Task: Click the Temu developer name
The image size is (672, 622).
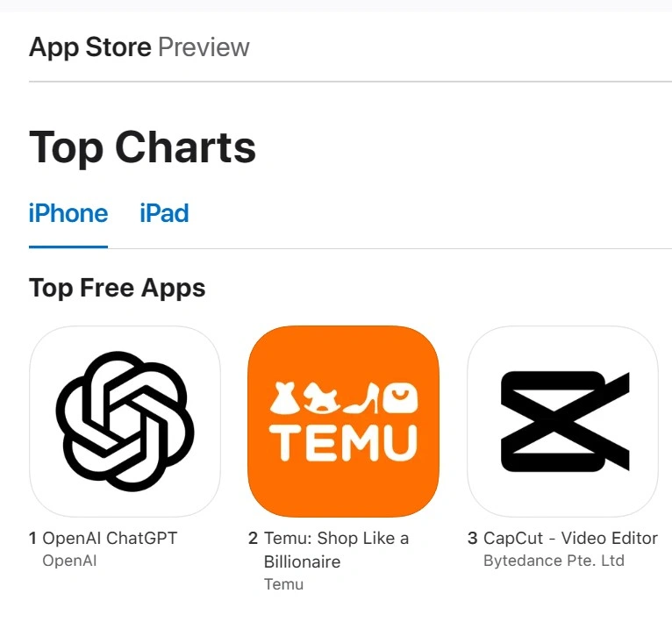Action: pos(283,584)
